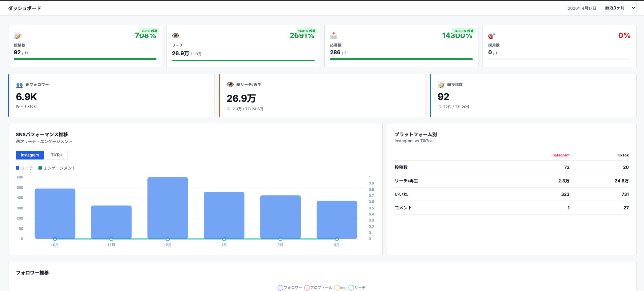
Task: Click the 投稿数 row label in platform table
Action: tap(401, 167)
